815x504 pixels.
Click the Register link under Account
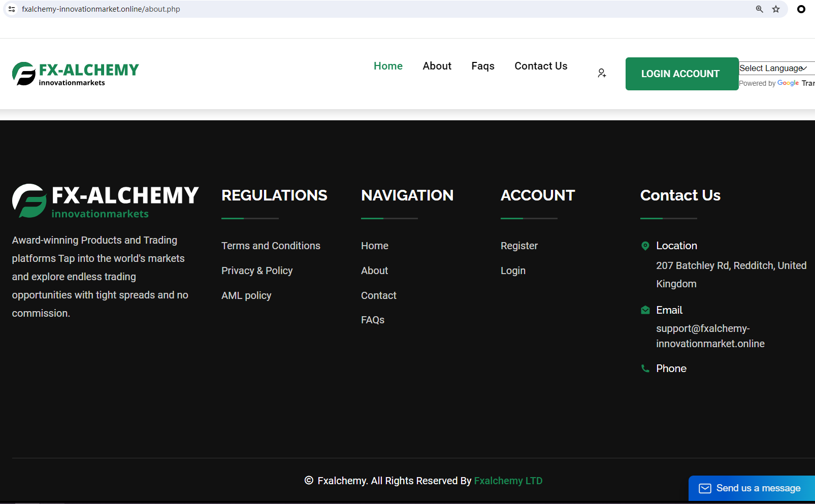coord(519,246)
